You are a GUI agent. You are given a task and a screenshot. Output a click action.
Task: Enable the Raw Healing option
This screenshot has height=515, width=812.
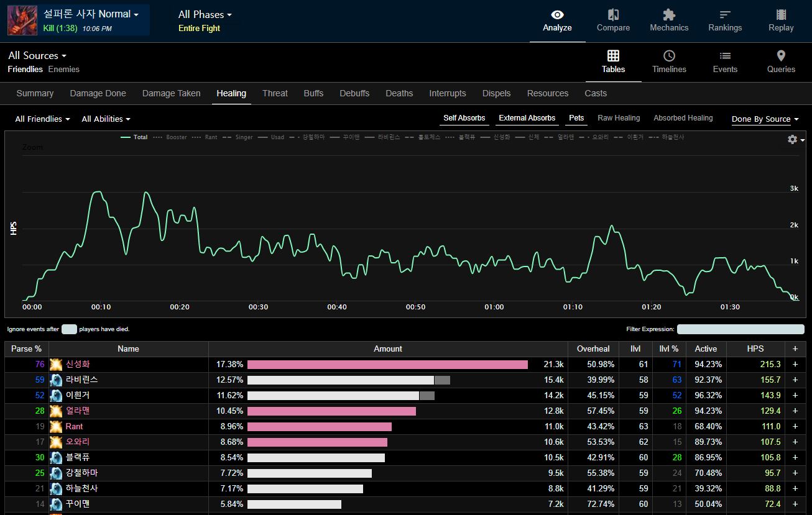pos(618,118)
